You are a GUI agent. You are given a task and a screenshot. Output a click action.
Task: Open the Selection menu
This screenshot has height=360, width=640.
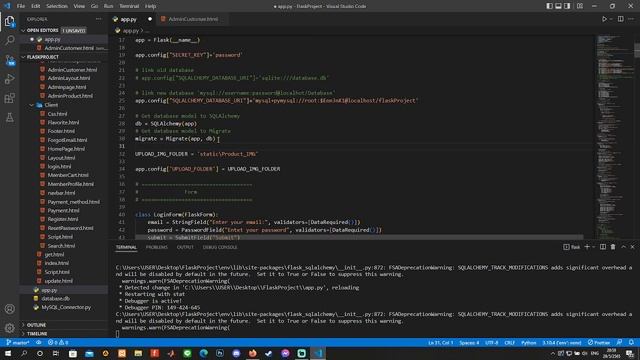(x=57, y=6)
